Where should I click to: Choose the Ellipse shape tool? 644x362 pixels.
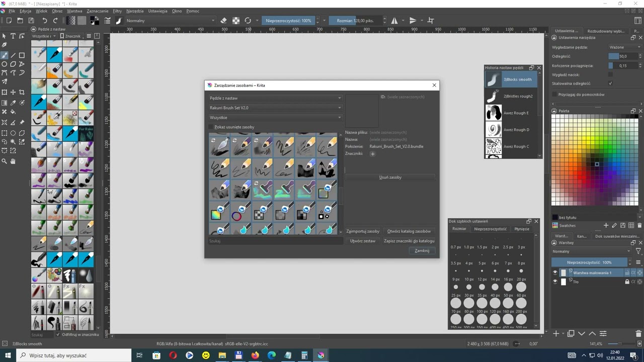[x=5, y=64]
